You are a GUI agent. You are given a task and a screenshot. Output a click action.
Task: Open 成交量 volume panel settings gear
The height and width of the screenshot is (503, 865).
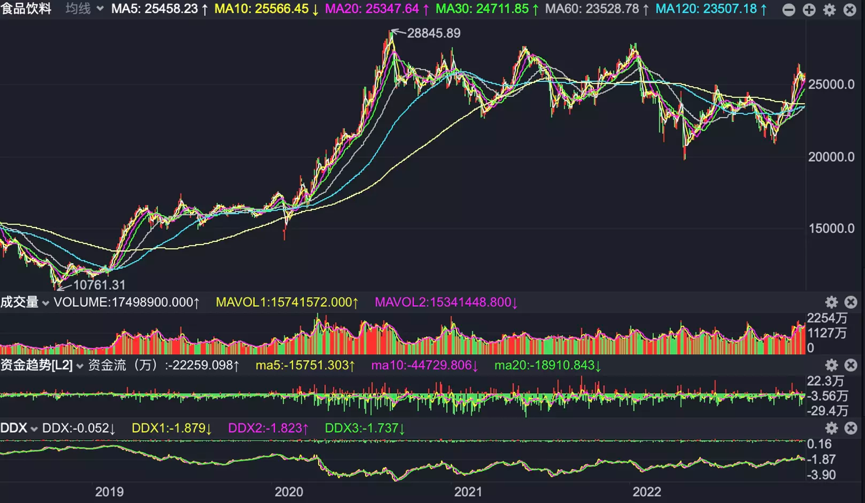click(831, 302)
